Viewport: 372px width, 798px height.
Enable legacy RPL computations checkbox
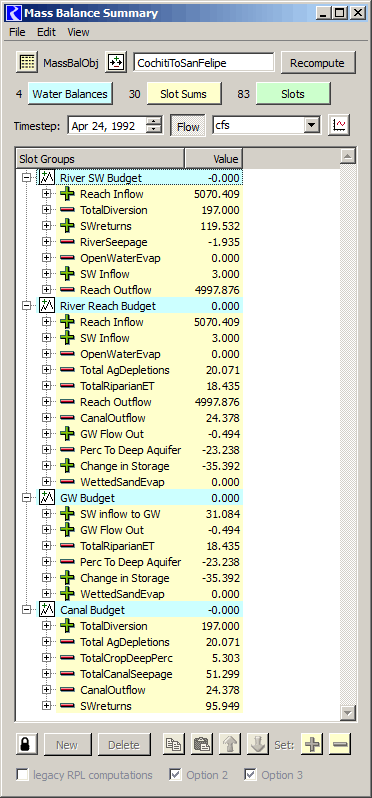tap(22, 775)
